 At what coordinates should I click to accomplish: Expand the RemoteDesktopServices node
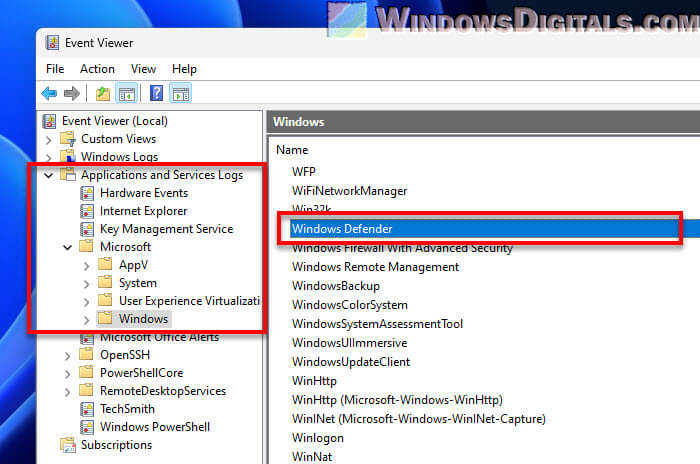tap(67, 393)
